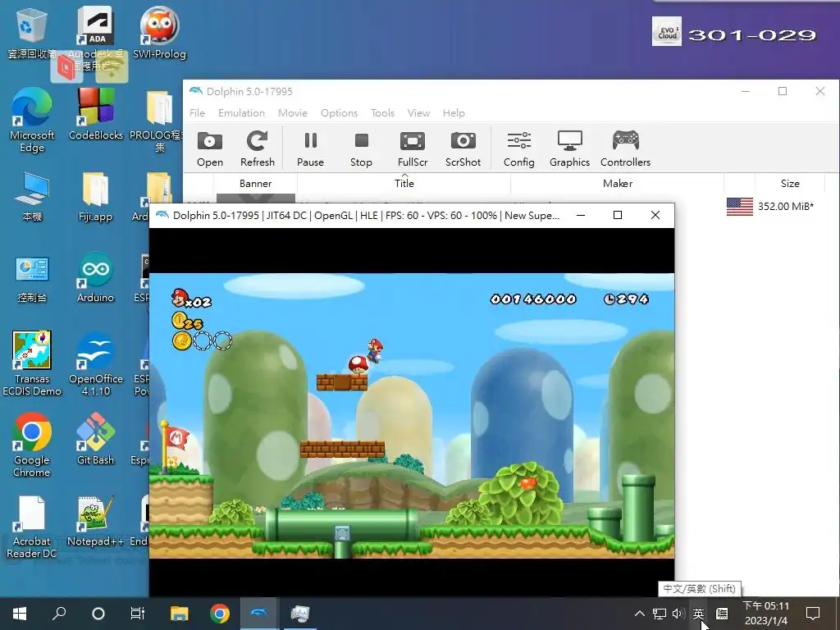Launch CodeBlocks from desktop
Screen dimensions: 840x630
96,114
